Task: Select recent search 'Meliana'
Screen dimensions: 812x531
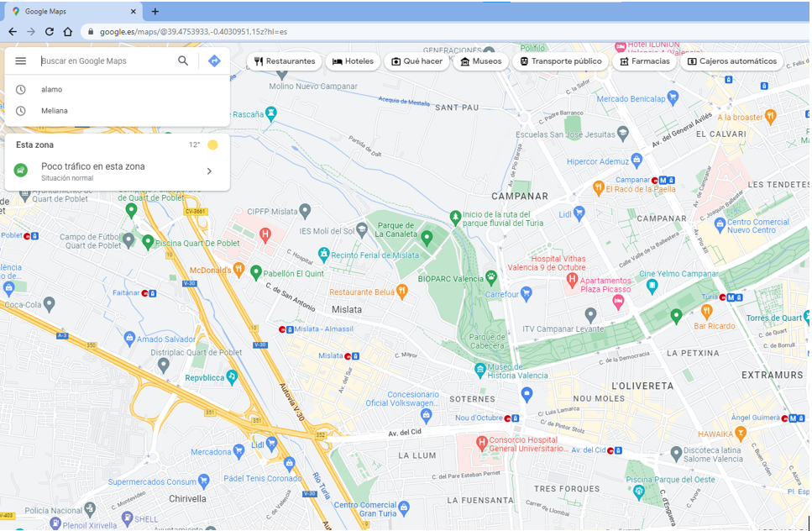Action: coord(55,111)
